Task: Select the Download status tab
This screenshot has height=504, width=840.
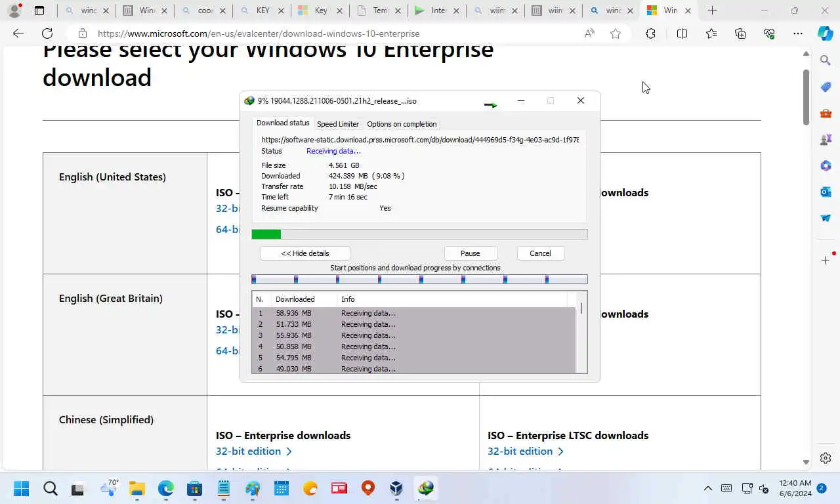Action: point(283,123)
